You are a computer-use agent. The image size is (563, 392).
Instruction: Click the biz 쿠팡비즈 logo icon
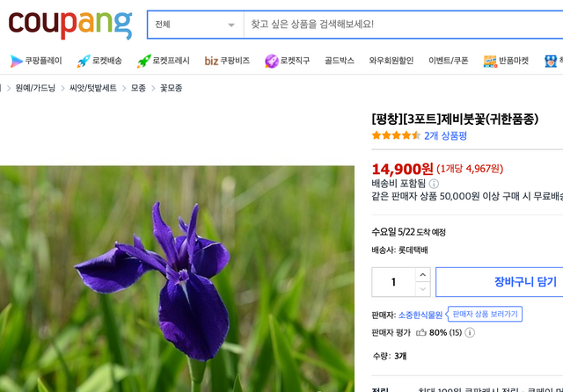(211, 61)
